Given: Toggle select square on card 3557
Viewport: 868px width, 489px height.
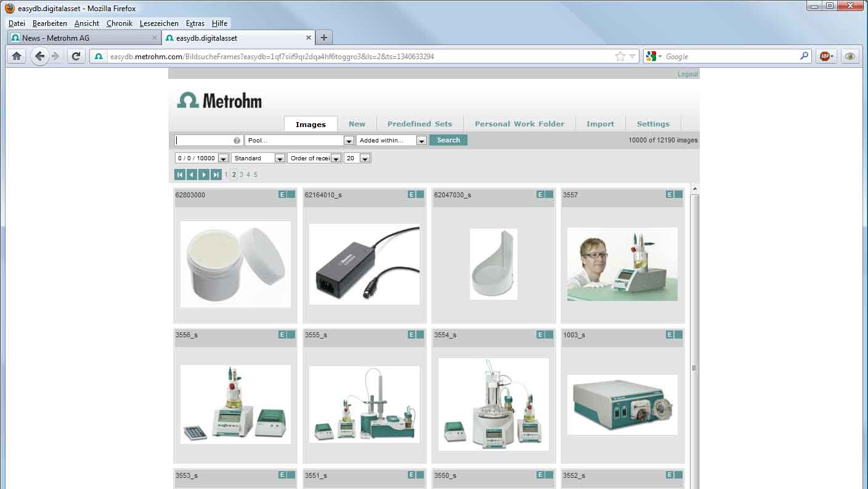Looking at the screenshot, I should (678, 194).
